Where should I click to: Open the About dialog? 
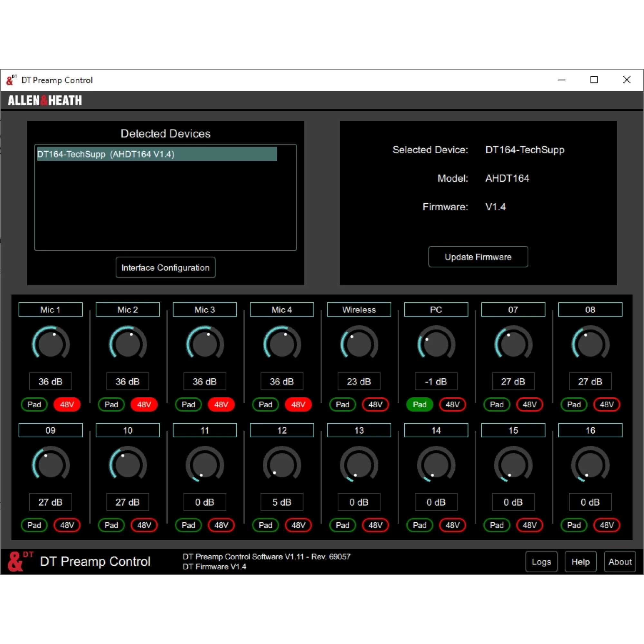coord(620,562)
